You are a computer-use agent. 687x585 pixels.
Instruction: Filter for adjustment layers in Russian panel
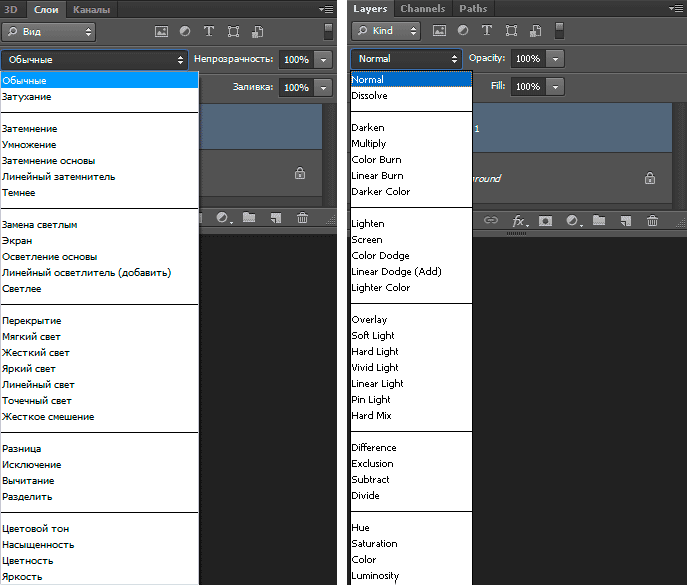coord(185,32)
